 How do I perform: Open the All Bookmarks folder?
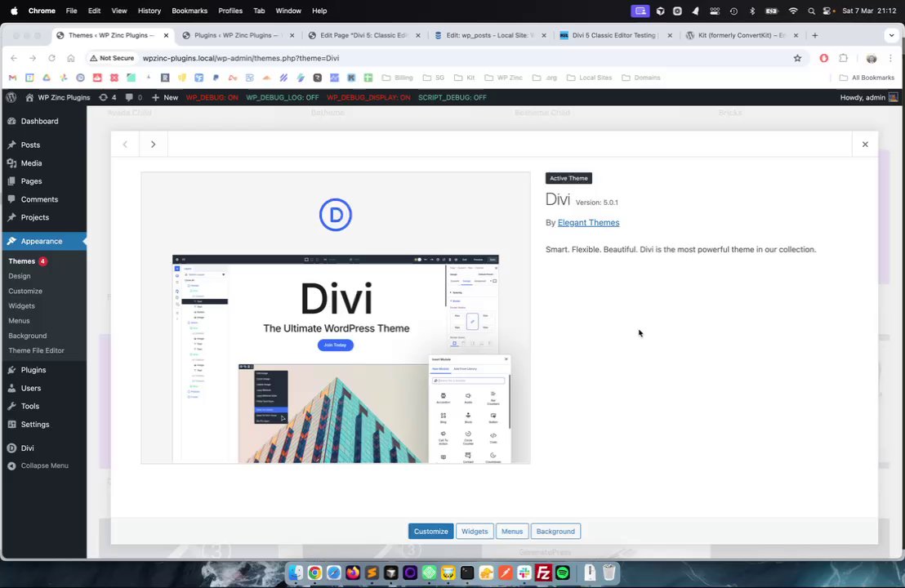[x=867, y=78]
